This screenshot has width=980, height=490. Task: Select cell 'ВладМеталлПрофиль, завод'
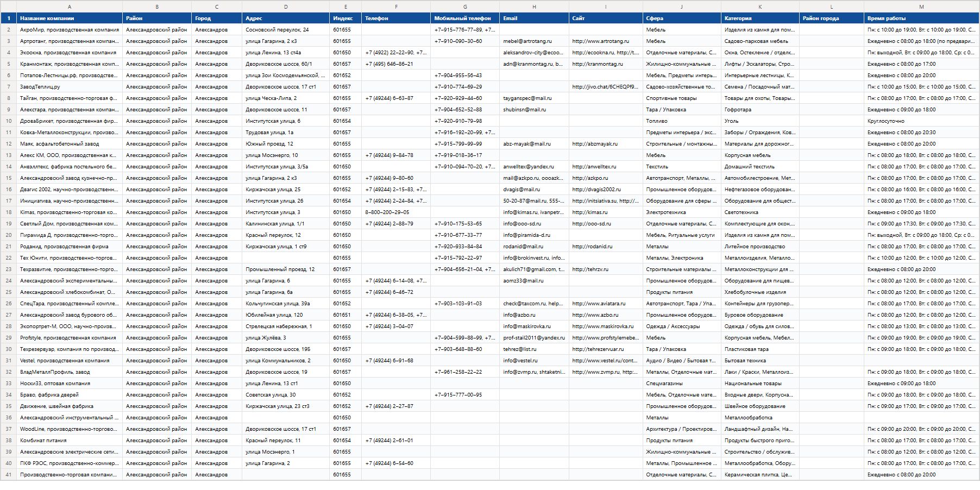pos(70,372)
